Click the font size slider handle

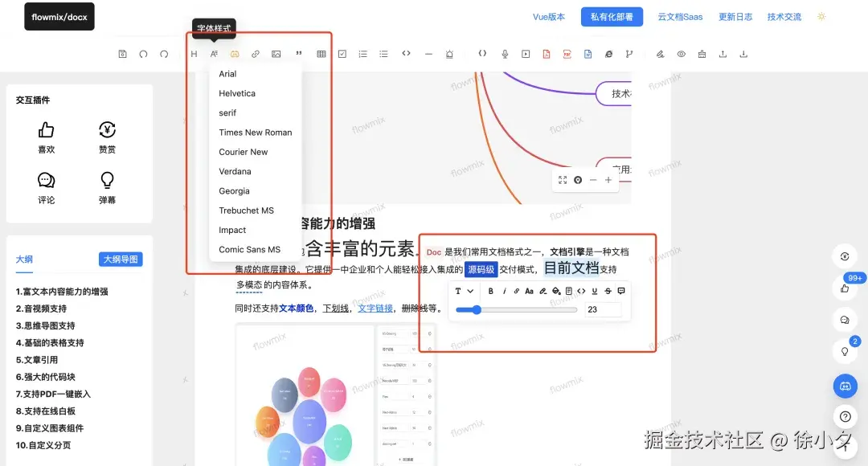pos(477,309)
